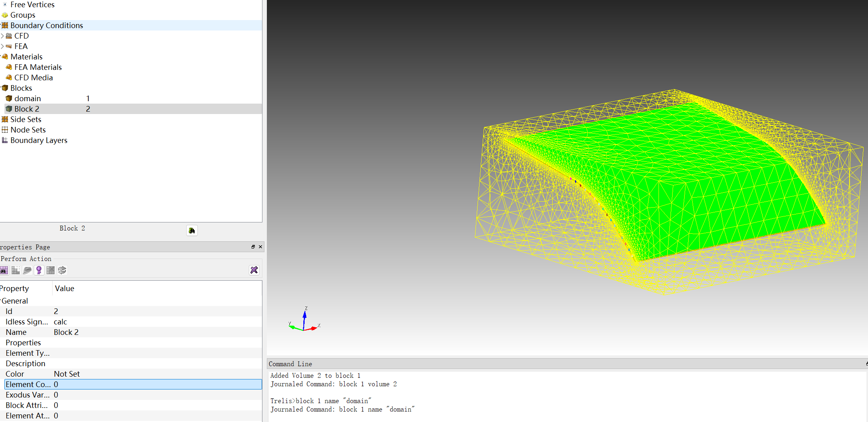
Task: Click the Block 2 cube icon
Action: 9,109
